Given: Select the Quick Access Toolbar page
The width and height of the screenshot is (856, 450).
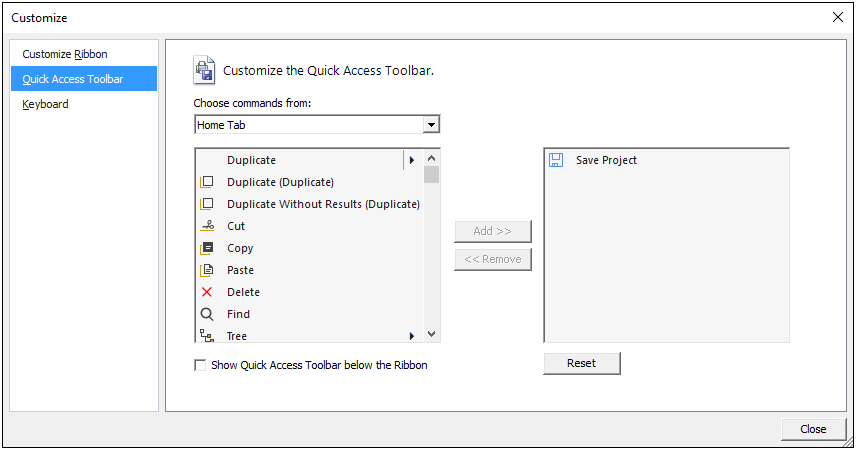Looking at the screenshot, I should [x=73, y=79].
